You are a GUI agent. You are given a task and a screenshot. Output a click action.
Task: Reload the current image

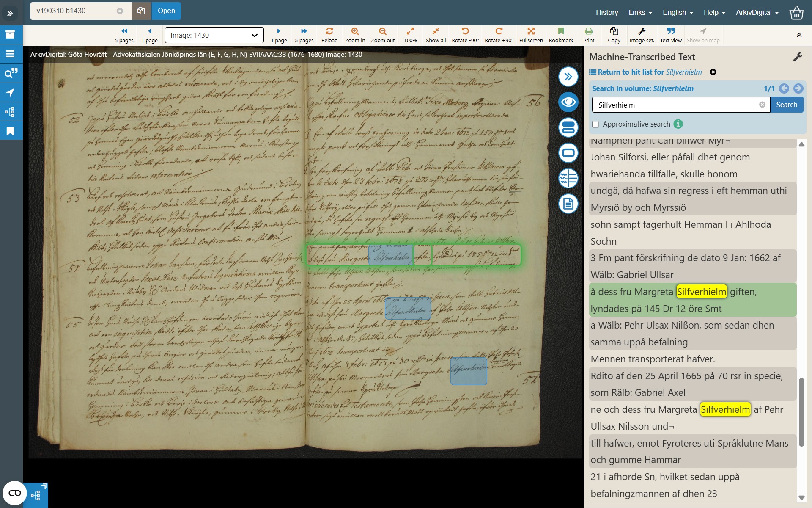point(329,35)
